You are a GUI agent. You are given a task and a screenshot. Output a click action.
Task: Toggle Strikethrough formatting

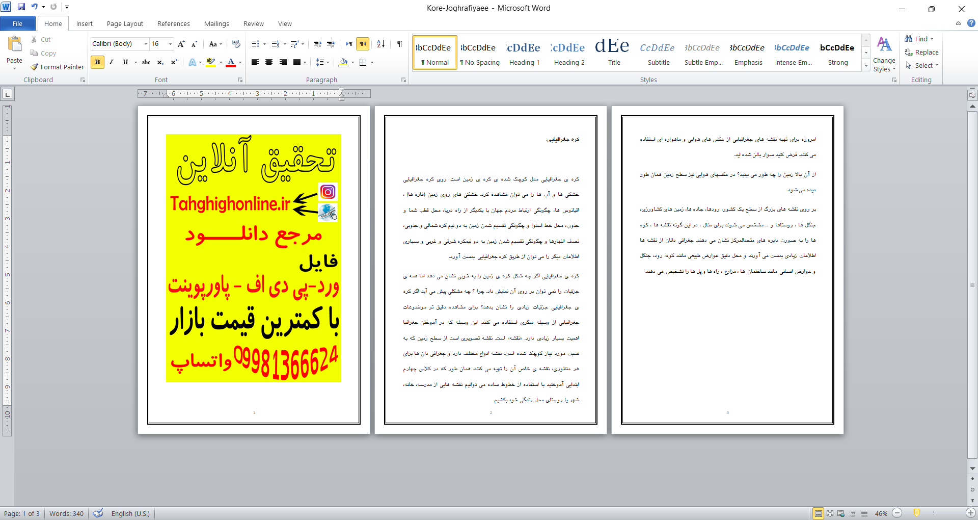[x=146, y=62]
